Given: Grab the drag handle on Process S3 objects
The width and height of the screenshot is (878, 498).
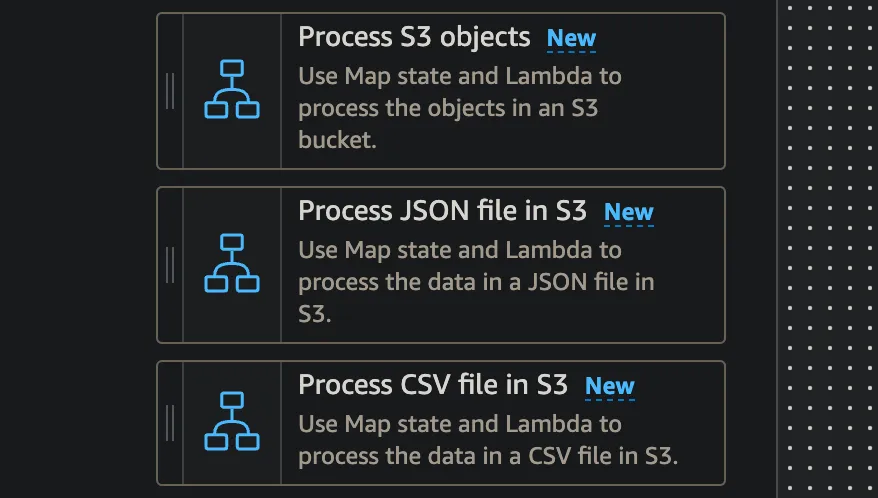Looking at the screenshot, I should [x=170, y=91].
